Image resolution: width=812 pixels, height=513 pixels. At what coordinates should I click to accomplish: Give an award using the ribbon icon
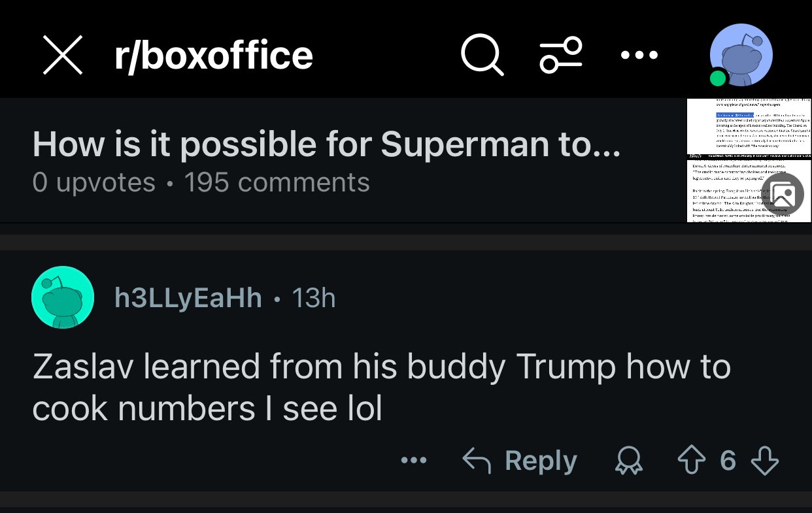[630, 461]
